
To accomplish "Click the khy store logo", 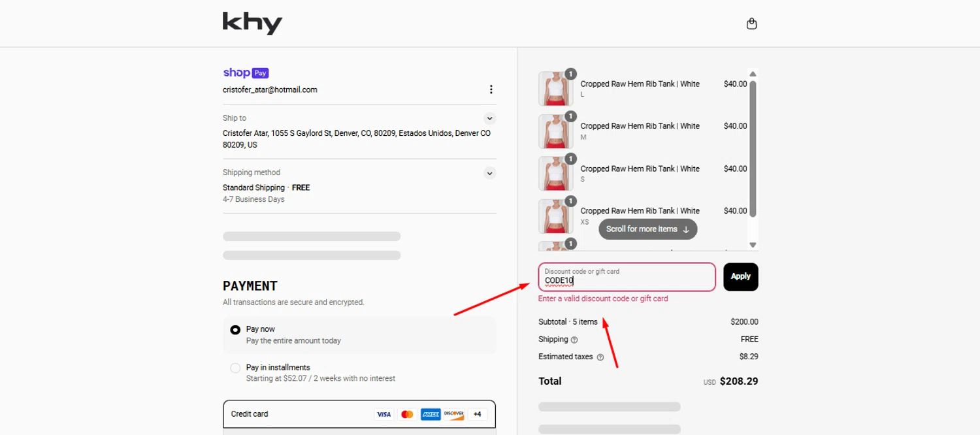I will [x=252, y=24].
